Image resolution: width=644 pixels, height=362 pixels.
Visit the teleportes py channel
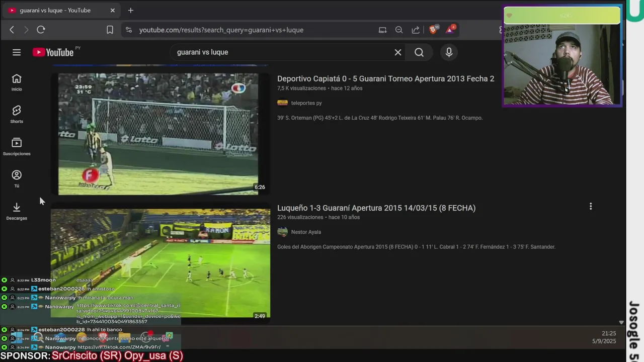(306, 103)
